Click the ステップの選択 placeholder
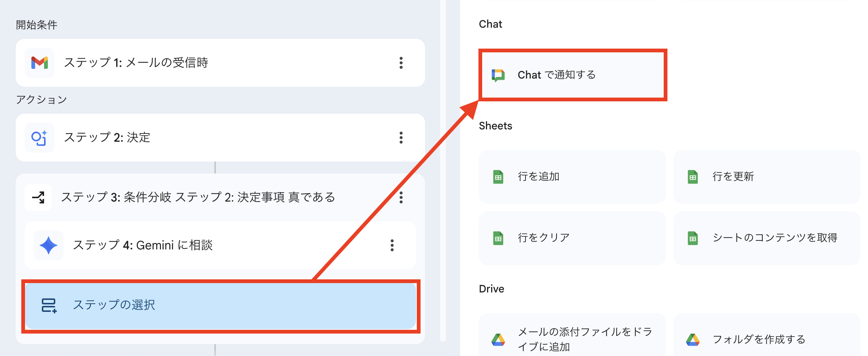 pyautogui.click(x=220, y=306)
